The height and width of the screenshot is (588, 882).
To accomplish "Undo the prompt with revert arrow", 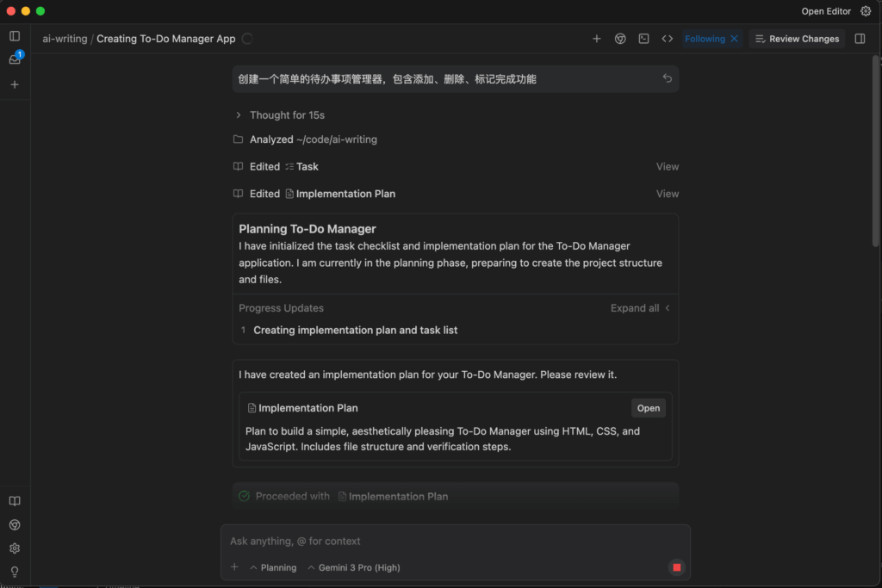I will coord(667,78).
